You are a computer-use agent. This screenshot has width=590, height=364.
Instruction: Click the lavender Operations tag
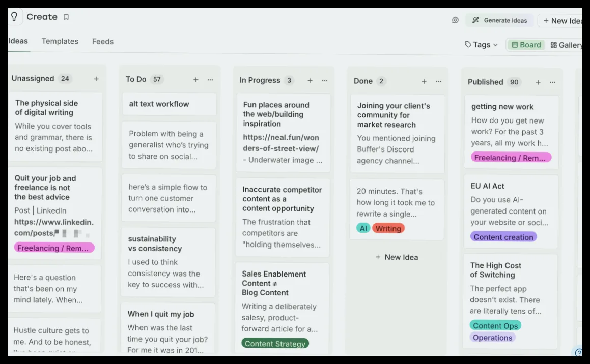coord(493,338)
